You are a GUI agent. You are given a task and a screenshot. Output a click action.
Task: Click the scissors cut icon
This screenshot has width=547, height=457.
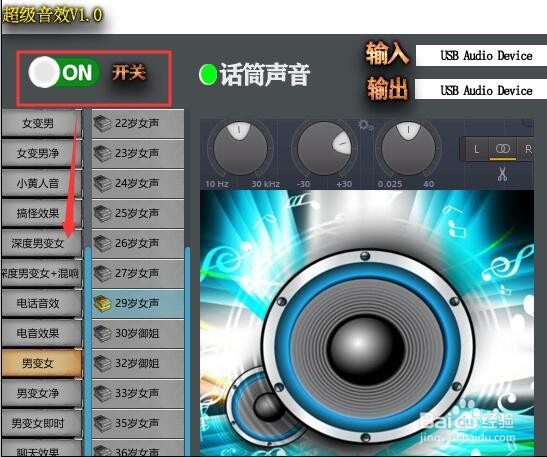tap(502, 174)
